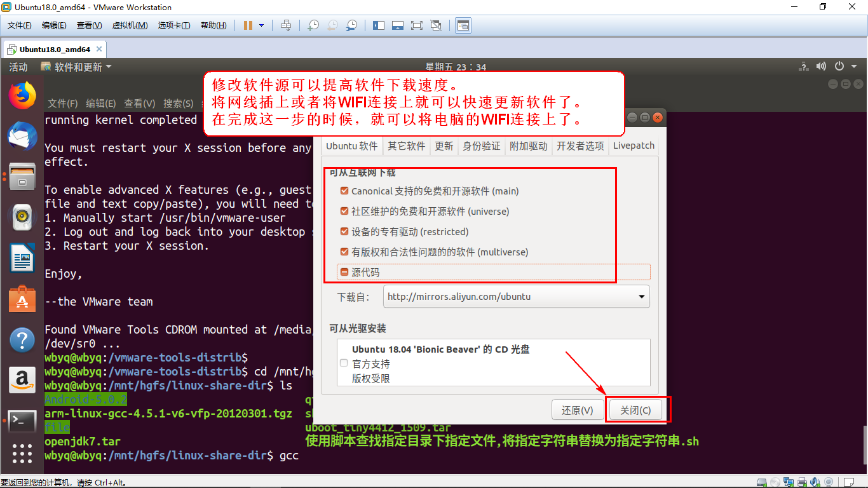Launch Firefox from the Ubuntu dock
The image size is (868, 488).
[22, 95]
